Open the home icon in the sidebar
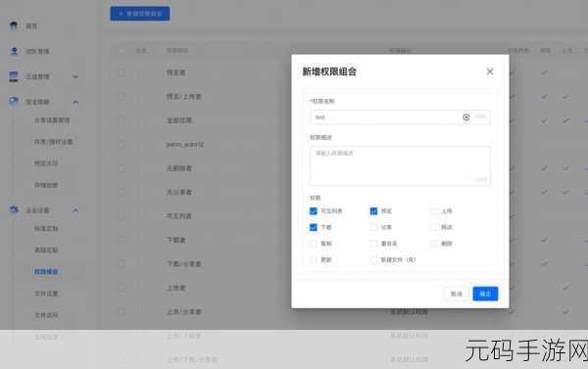 [x=14, y=25]
